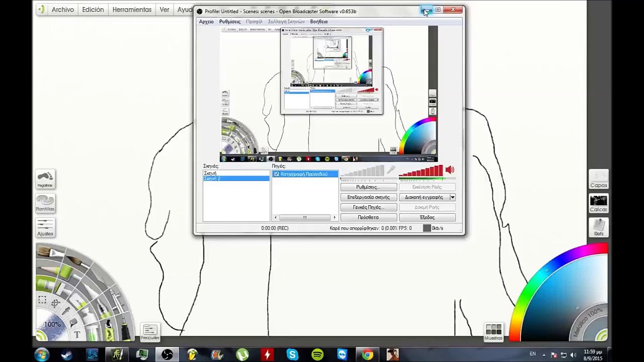Viewport: 644px width, 362px height.
Task: Mute the microphone in OBS
Action: [391, 170]
